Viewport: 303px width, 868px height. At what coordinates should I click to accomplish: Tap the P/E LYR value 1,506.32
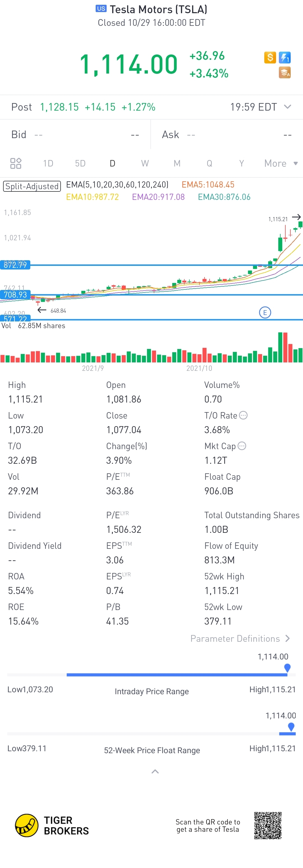point(123,529)
